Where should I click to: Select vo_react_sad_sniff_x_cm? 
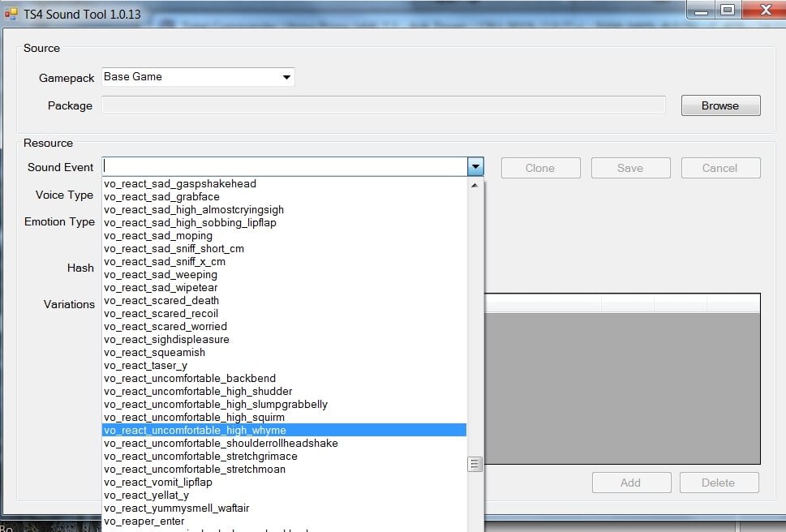pyautogui.click(x=284, y=262)
